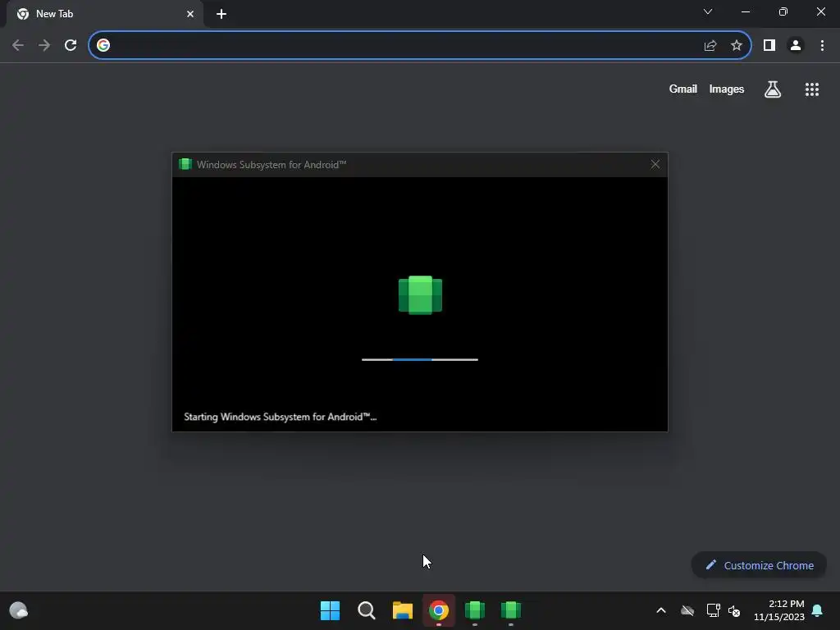
Task: Open the Images link
Action: 727,89
